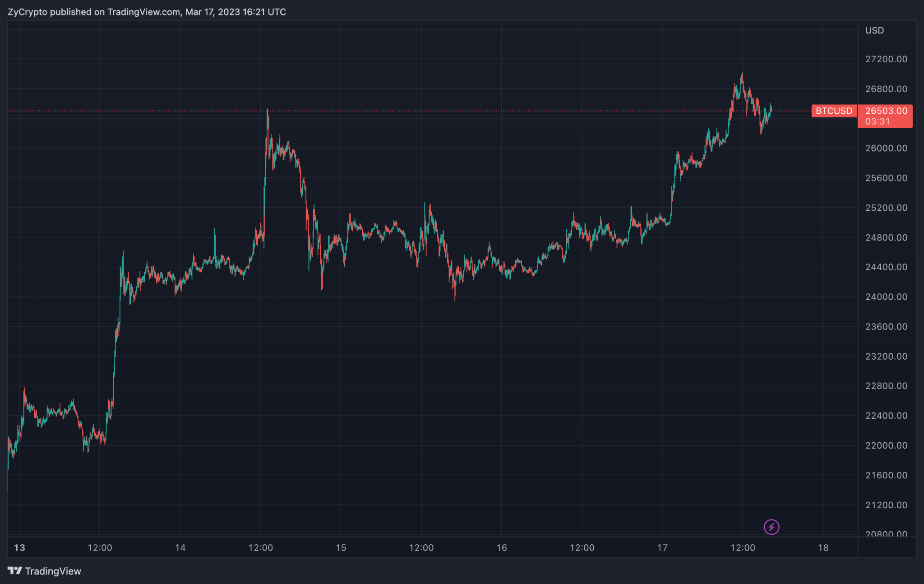Click the TradingView logo icon
The height and width of the screenshot is (584, 924).
coord(15,571)
